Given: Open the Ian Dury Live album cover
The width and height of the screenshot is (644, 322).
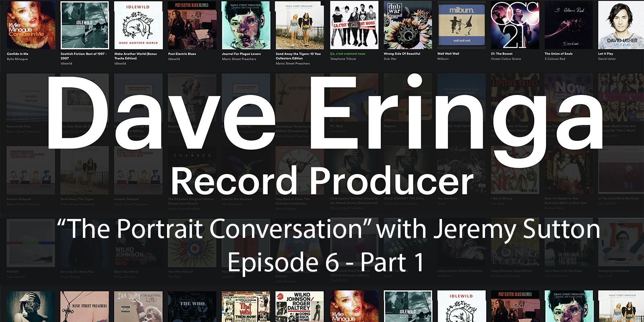Looking at the screenshot, I should coord(138,307).
